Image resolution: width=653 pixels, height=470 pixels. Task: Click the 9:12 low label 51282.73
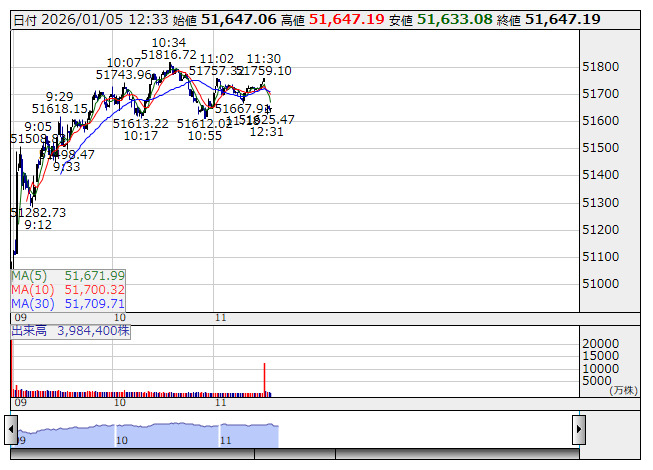pyautogui.click(x=38, y=213)
